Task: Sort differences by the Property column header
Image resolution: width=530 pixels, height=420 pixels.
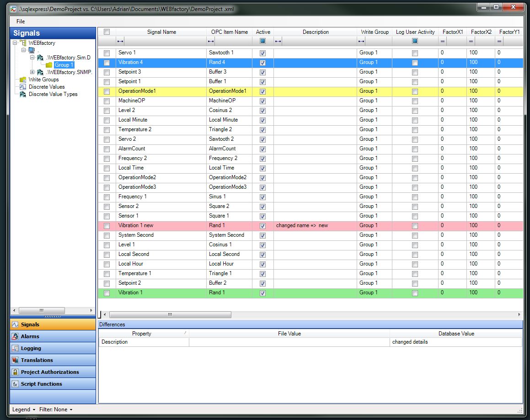Action: [141, 334]
